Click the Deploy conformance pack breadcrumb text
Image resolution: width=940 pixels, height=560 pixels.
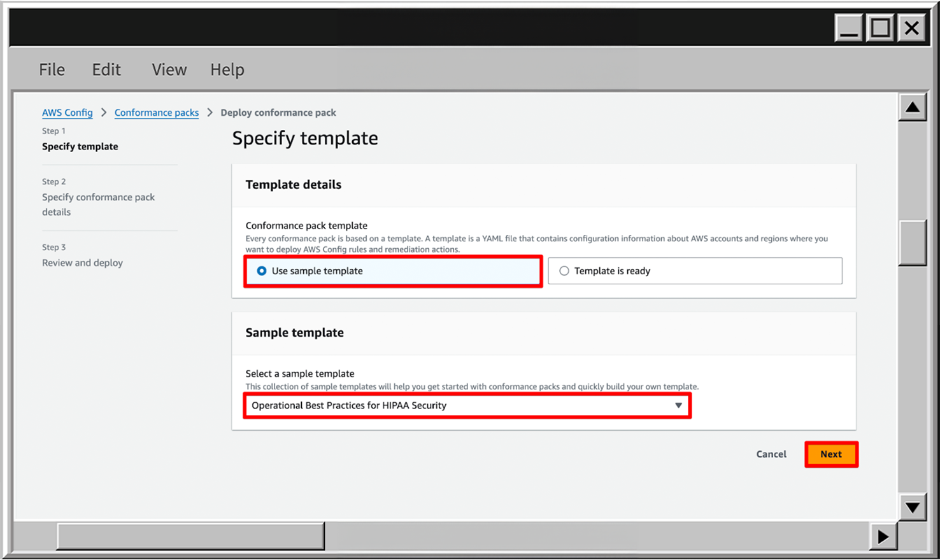(278, 113)
